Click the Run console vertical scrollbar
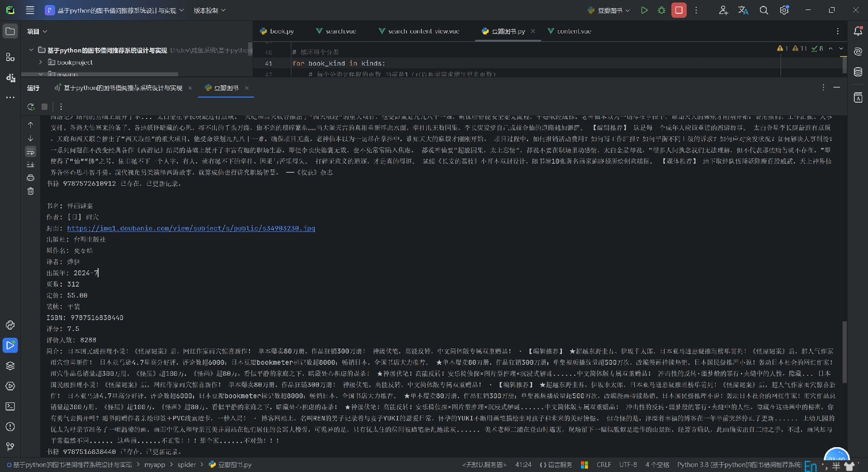The height and width of the screenshot is (472, 868). coord(844,352)
